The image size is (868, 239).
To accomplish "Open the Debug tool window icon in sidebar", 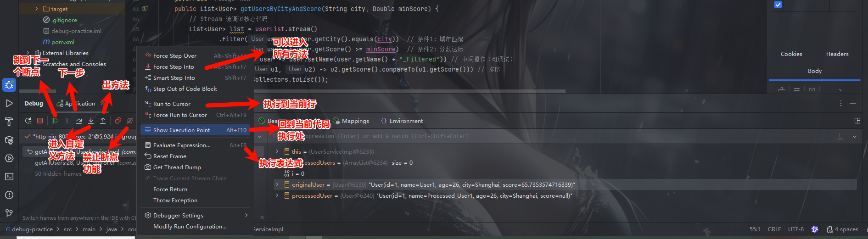I will pos(9,85).
